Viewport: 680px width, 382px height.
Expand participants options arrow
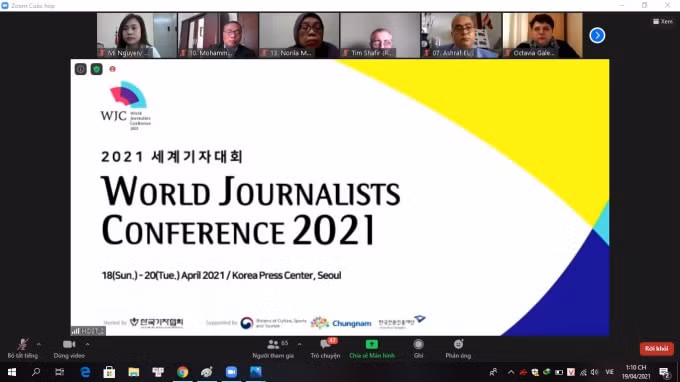point(299,344)
